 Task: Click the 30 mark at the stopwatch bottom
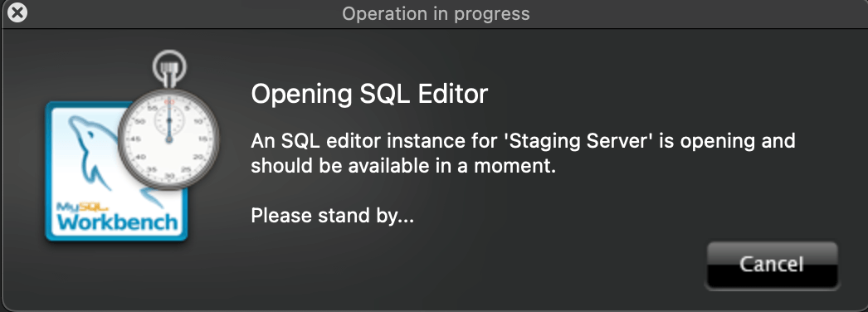(x=168, y=175)
